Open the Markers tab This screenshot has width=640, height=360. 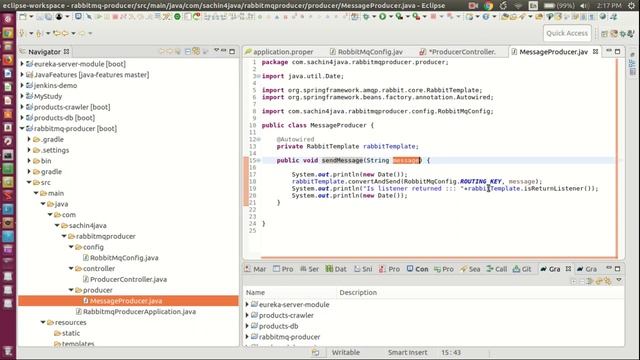tap(255, 269)
